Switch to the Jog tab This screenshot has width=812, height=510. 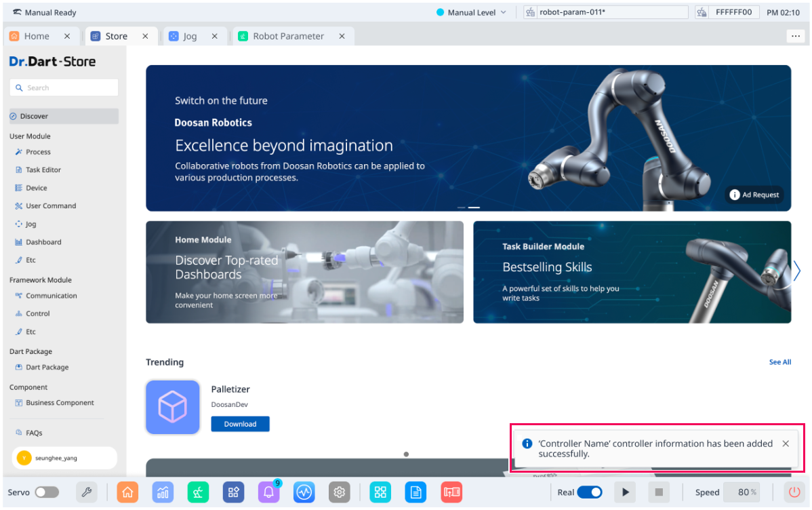click(x=190, y=36)
